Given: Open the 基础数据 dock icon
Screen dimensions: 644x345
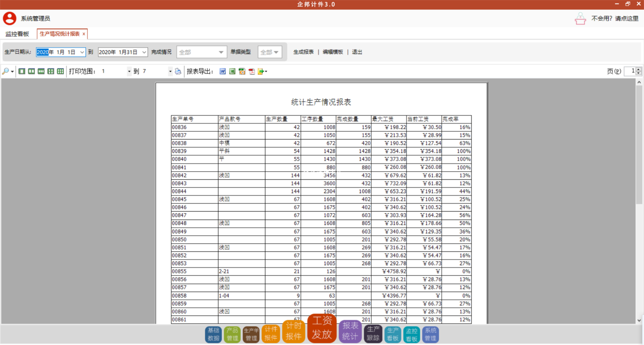Looking at the screenshot, I should click(213, 334).
